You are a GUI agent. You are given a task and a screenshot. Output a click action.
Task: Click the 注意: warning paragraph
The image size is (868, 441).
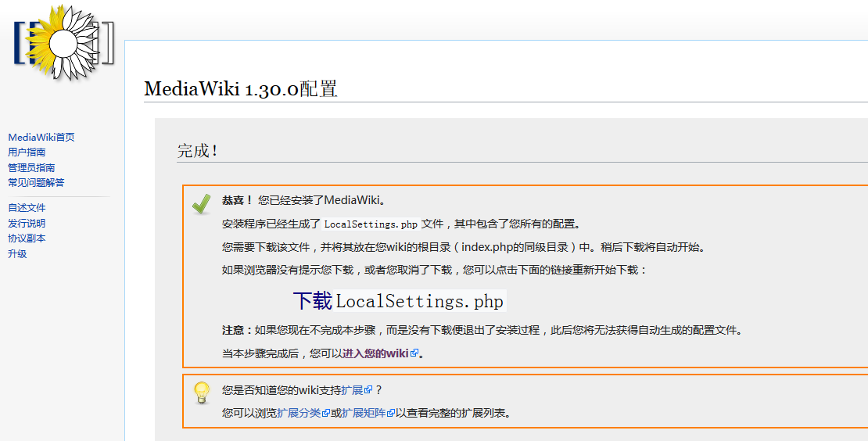[x=482, y=330]
